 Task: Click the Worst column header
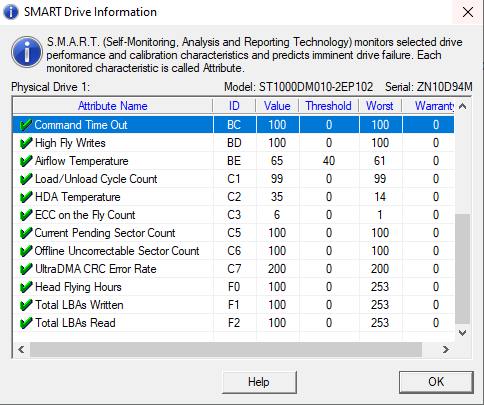pos(380,106)
